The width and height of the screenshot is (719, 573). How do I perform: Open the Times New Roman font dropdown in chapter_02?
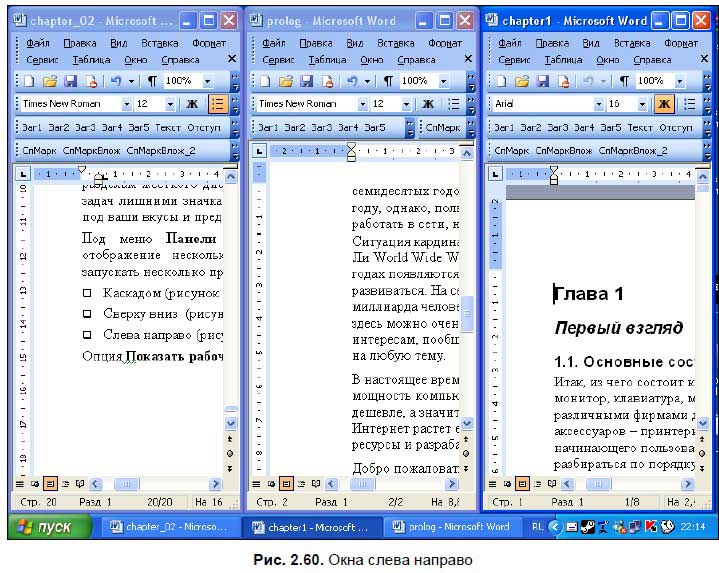[127, 104]
